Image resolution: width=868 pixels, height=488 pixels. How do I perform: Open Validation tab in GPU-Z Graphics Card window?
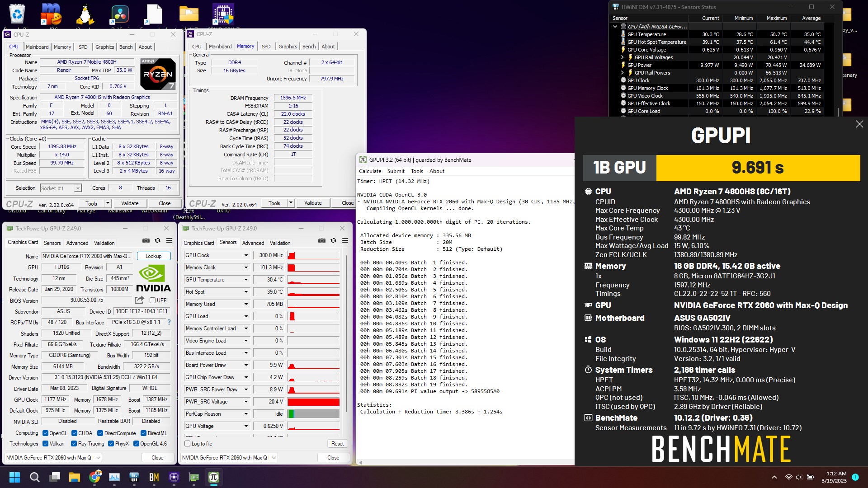point(104,243)
